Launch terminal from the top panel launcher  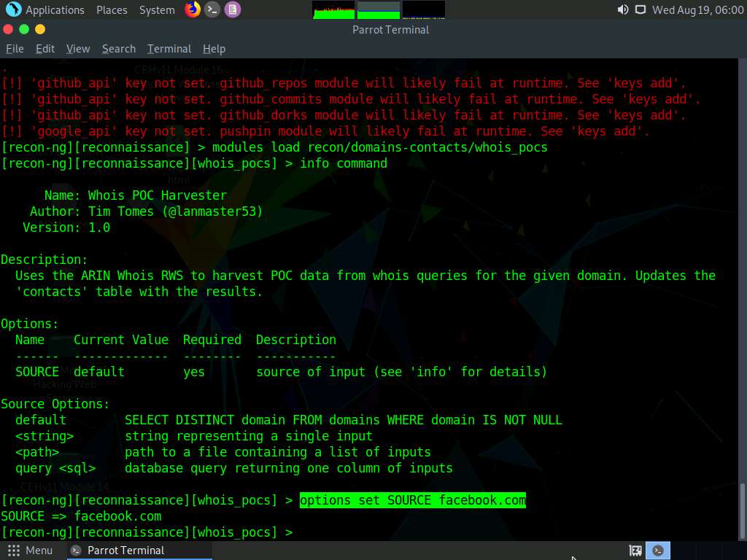[212, 9]
